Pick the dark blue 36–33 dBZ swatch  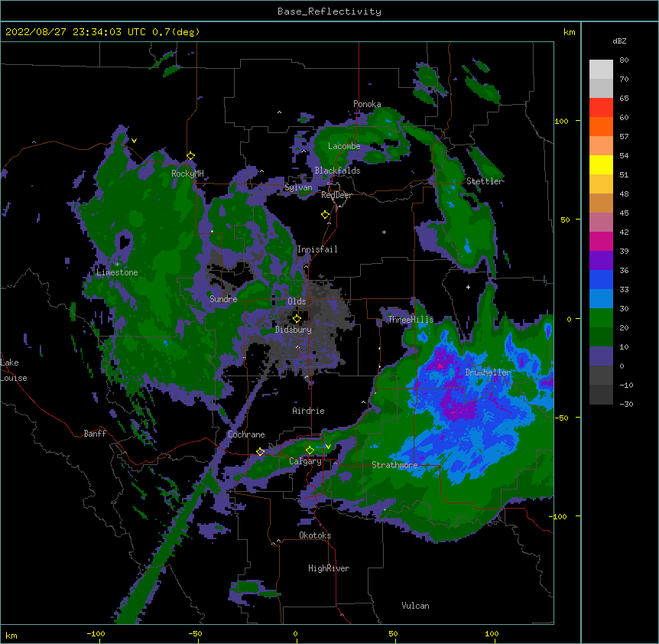tap(601, 279)
